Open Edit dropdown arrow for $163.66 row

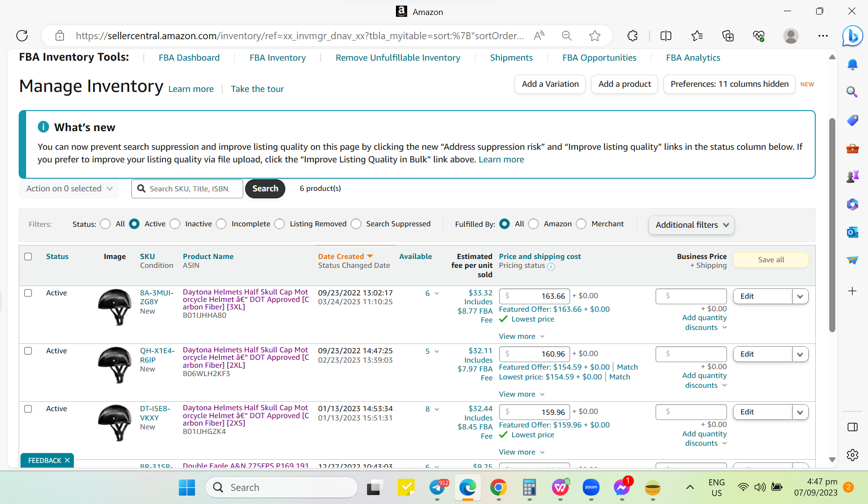[x=800, y=296]
